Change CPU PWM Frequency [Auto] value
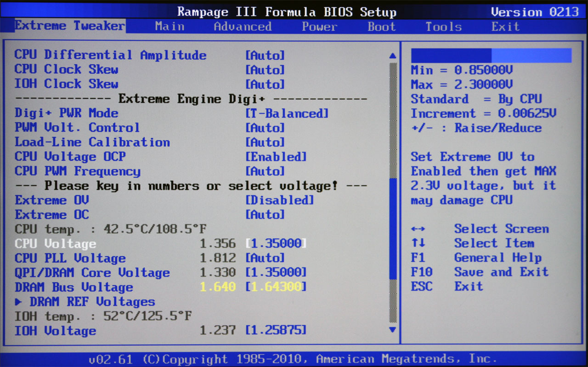588x367 pixels. click(265, 171)
